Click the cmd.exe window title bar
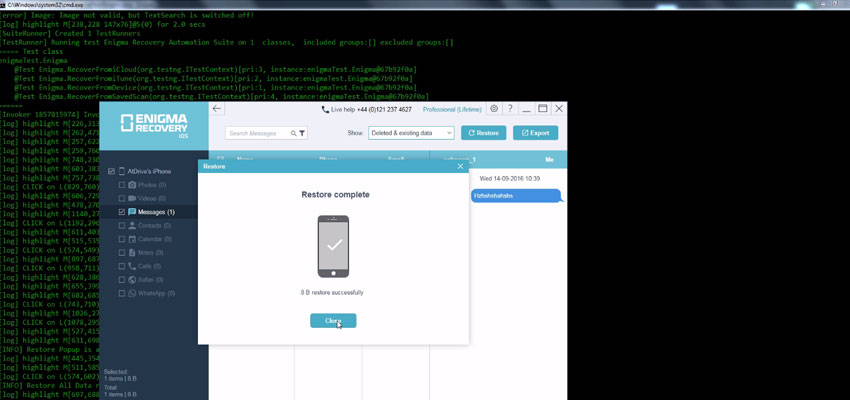This screenshot has width=850, height=400. 425,4
